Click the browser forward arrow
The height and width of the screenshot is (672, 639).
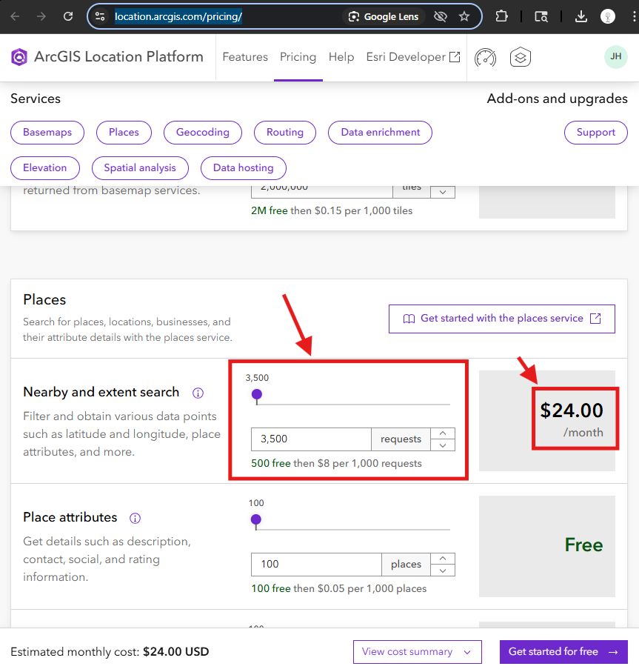pos(41,17)
